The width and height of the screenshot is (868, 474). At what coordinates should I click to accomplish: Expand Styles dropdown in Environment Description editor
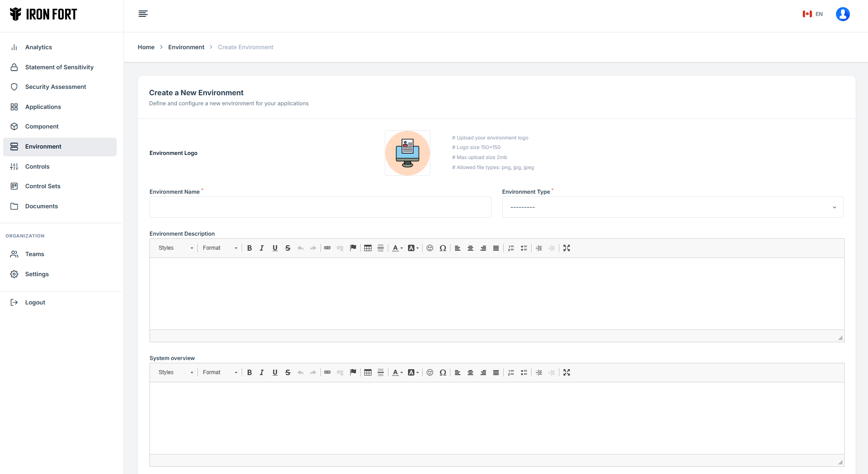click(176, 248)
